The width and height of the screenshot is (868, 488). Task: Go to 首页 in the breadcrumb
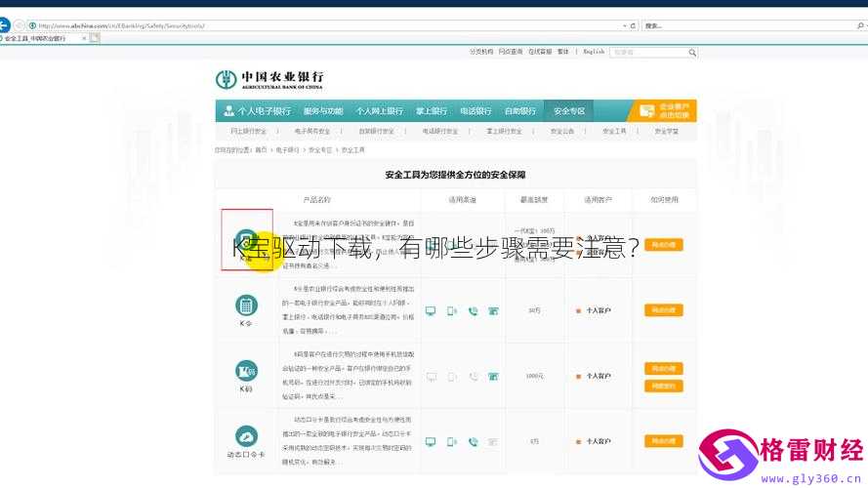point(261,150)
